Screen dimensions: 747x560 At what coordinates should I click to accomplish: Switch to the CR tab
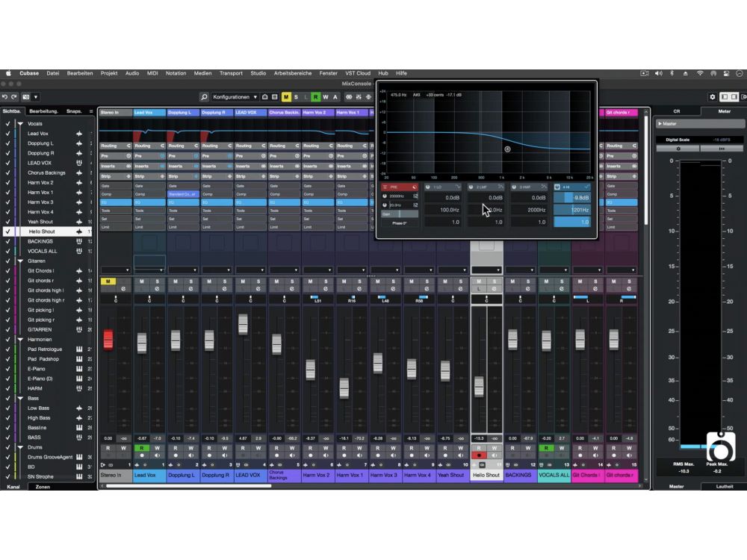tap(677, 111)
